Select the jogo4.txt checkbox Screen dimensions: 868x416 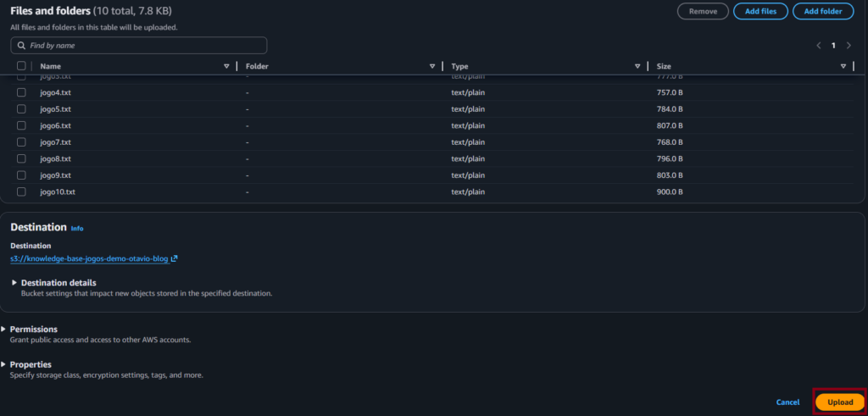(x=21, y=92)
